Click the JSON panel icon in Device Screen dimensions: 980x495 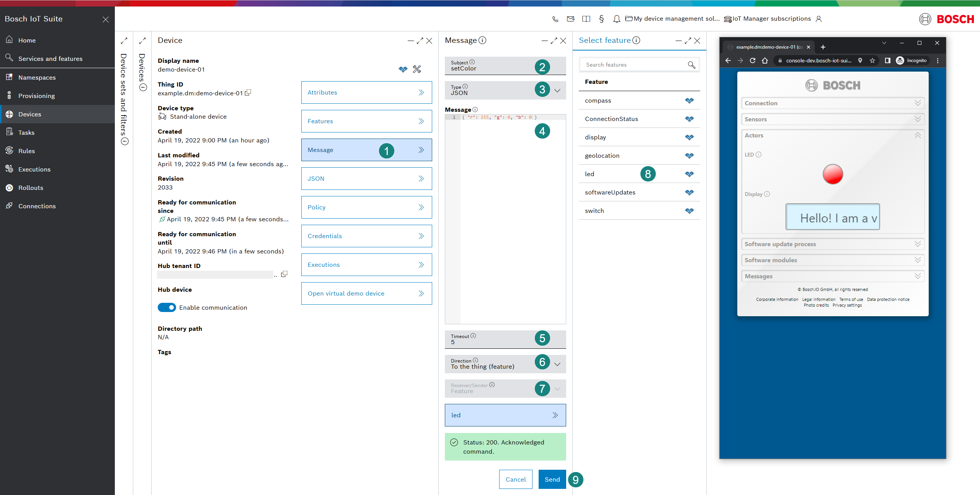point(421,179)
